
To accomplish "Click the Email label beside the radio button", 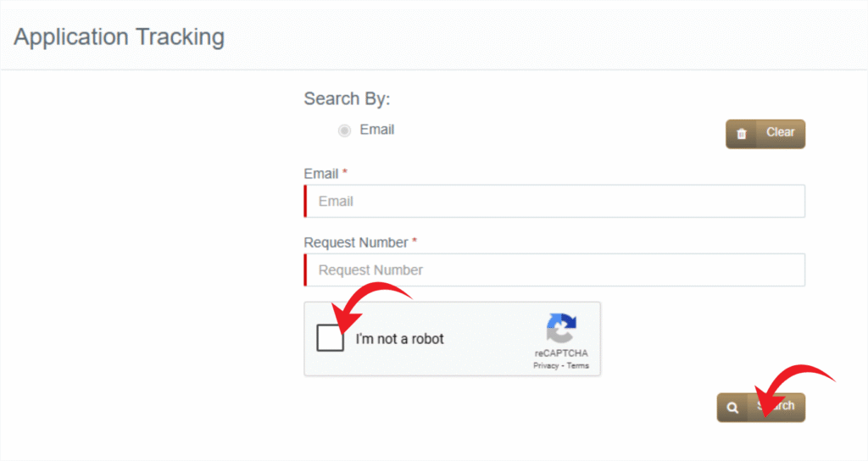I will [x=377, y=130].
